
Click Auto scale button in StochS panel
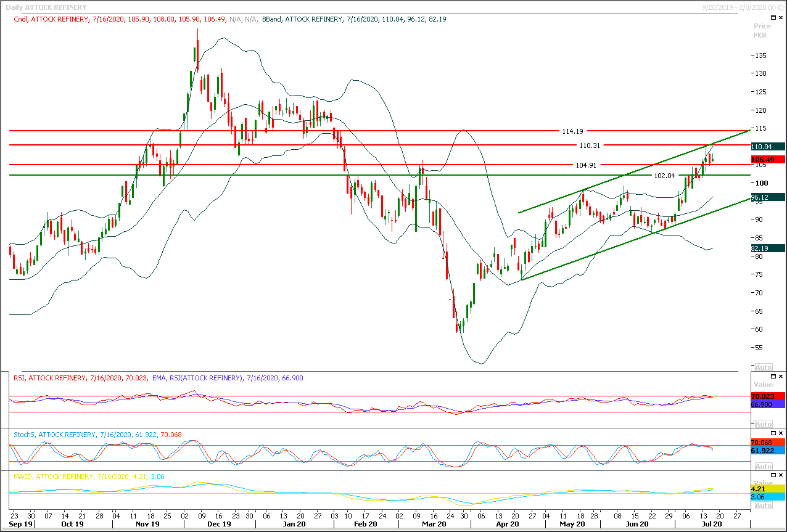(763, 467)
